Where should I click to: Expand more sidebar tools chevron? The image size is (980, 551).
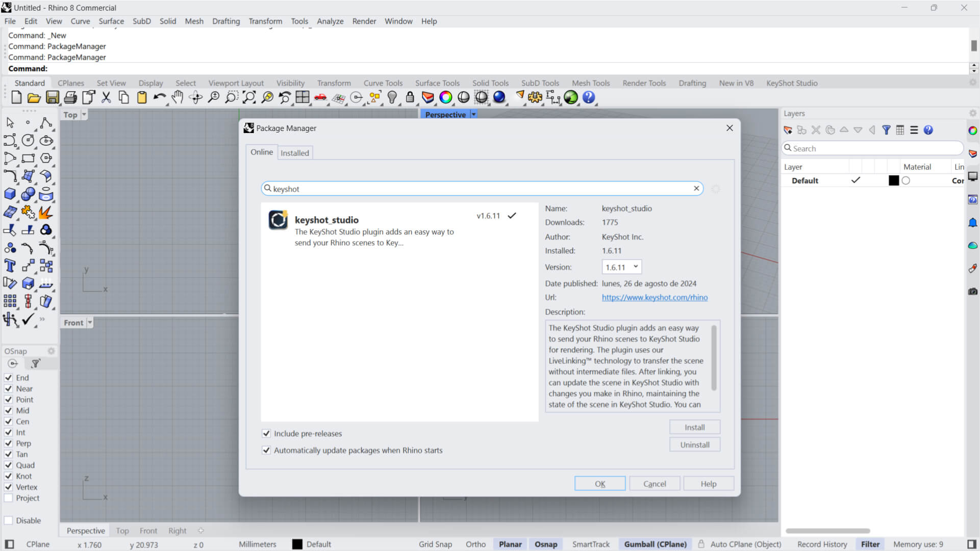pyautogui.click(x=42, y=320)
